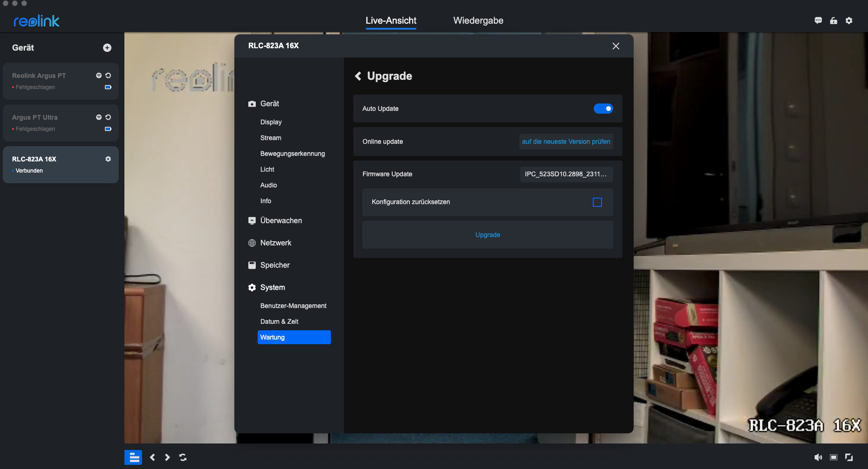Go to the next camera page arrow
The height and width of the screenshot is (469, 868).
click(168, 457)
